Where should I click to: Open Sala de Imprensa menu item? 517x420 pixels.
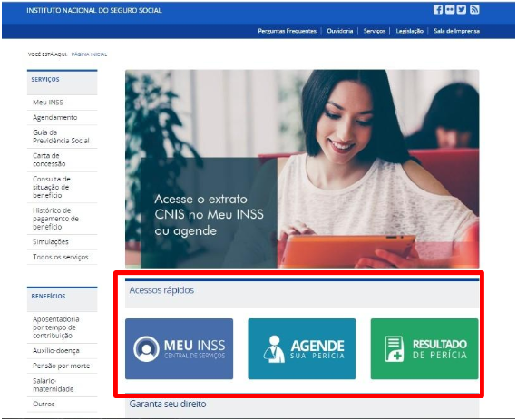click(456, 31)
